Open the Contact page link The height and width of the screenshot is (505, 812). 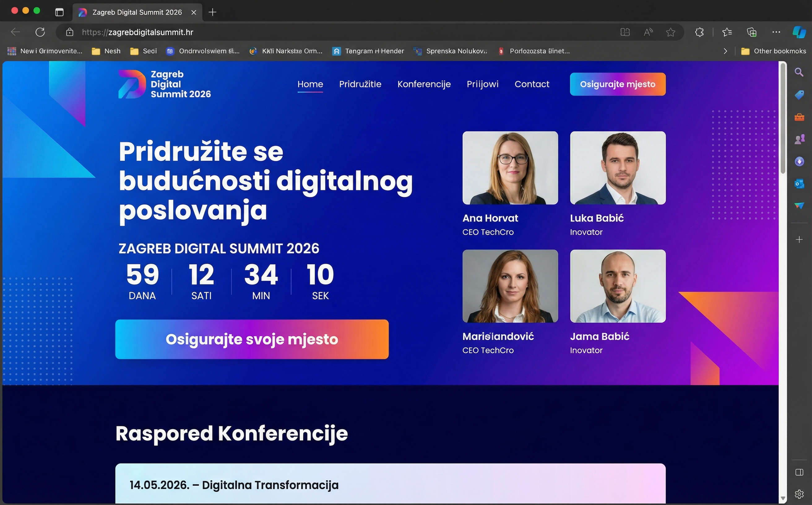click(532, 84)
